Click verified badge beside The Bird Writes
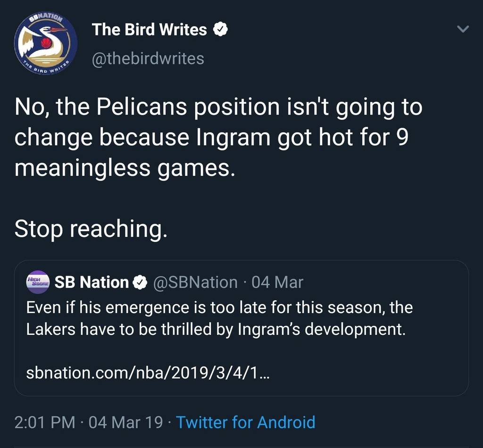 point(220,30)
